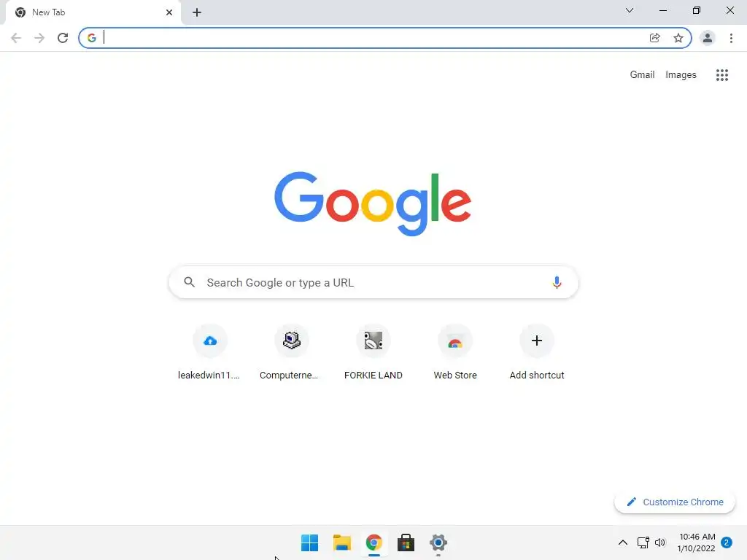Select the New Tab tab
Screen dimensions: 747x560
(93, 12)
